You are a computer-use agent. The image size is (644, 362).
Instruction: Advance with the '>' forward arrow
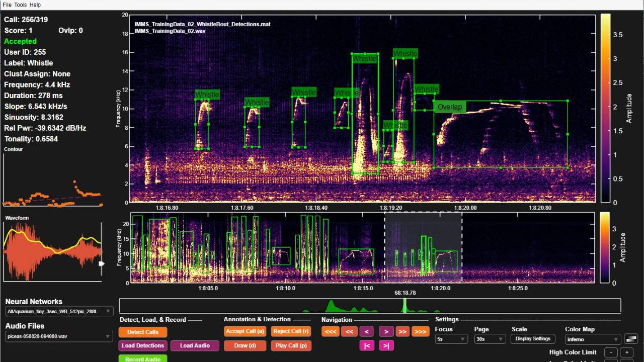[x=385, y=331]
